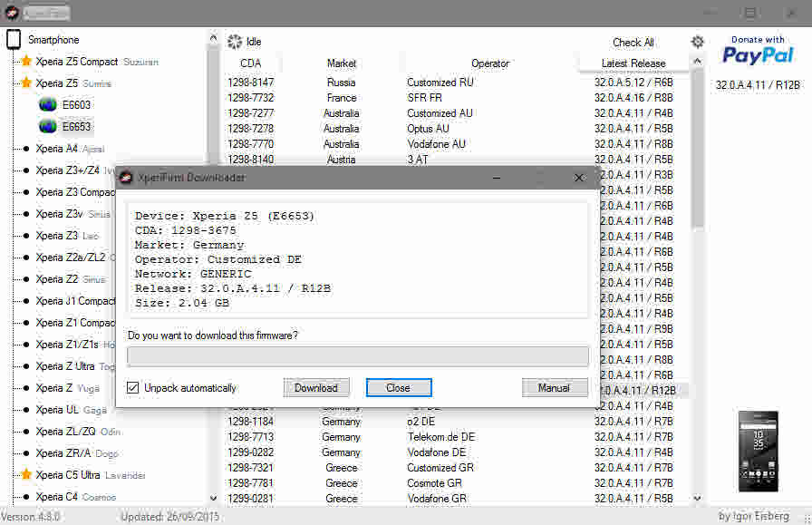Click the XperiFirm Downloader dialog title icon
Viewport: 812px width, 525px height.
126,178
